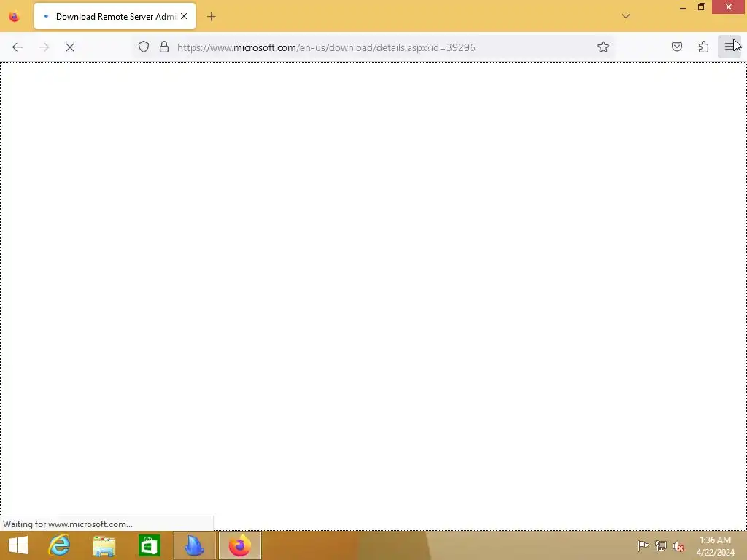
Task: Click the Firefox taskbar button
Action: click(x=239, y=545)
